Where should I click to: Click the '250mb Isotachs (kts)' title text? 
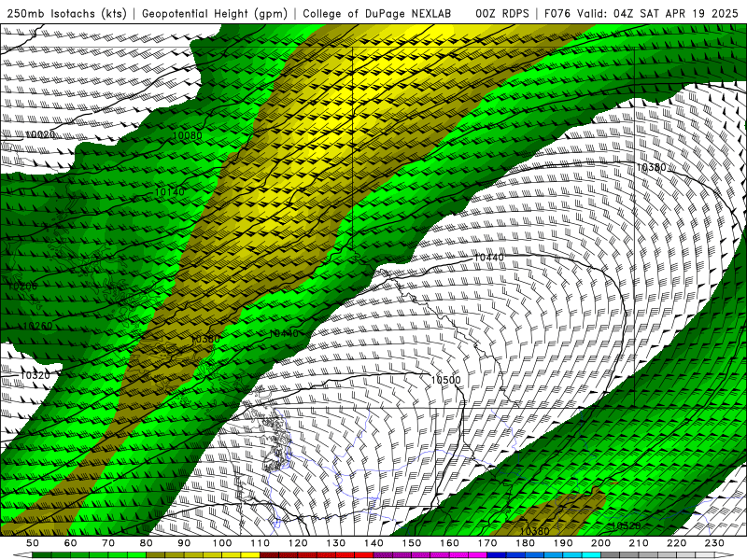click(x=67, y=13)
